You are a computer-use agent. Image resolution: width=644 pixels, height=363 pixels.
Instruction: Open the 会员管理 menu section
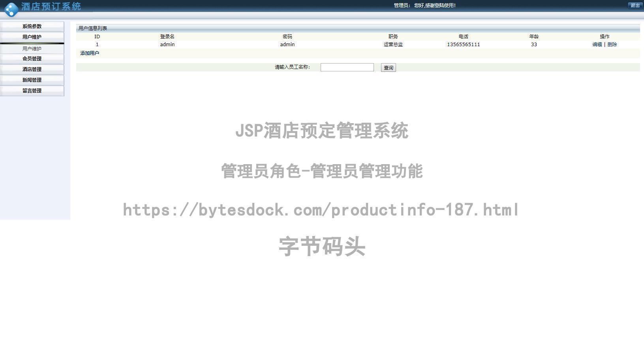tap(32, 59)
